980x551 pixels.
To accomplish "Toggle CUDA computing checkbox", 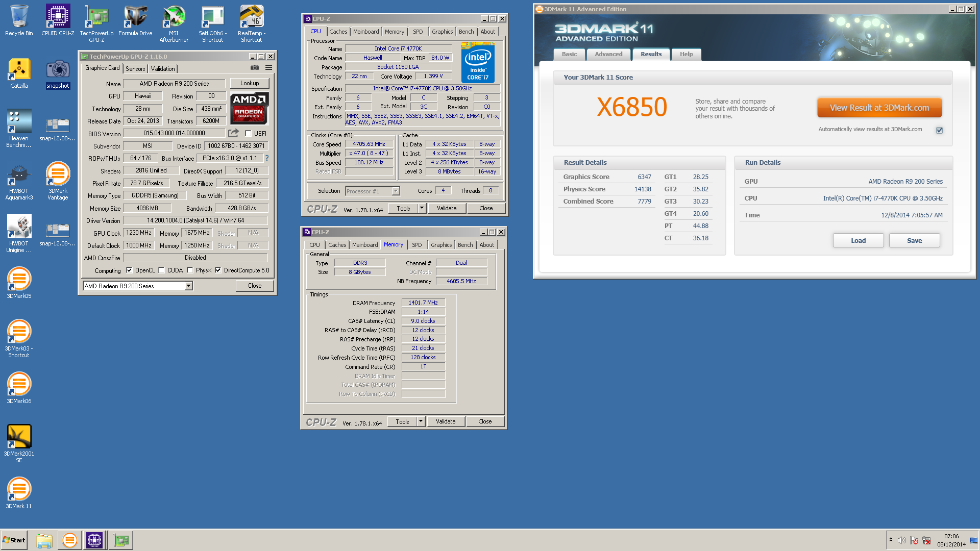I will (x=161, y=270).
